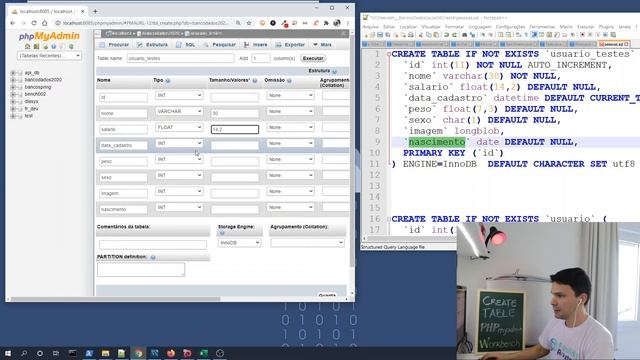Screen dimensions: 640x360
Task: Click the Notepad++ Redo toolbar icon
Action: (x=454, y=35)
